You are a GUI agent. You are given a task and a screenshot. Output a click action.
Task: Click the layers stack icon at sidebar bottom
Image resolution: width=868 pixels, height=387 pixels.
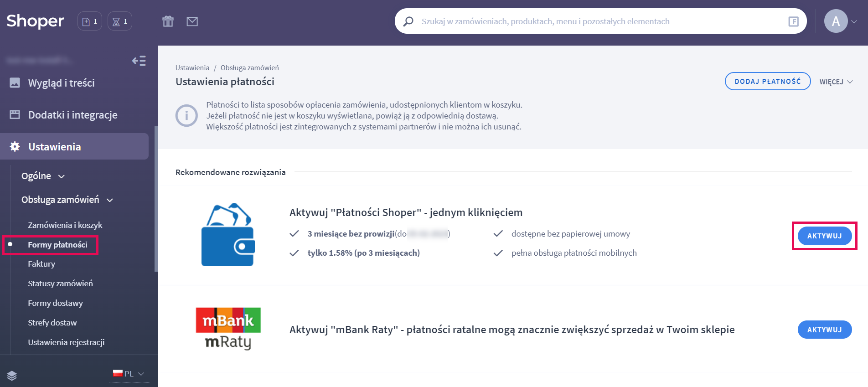pos(12,376)
